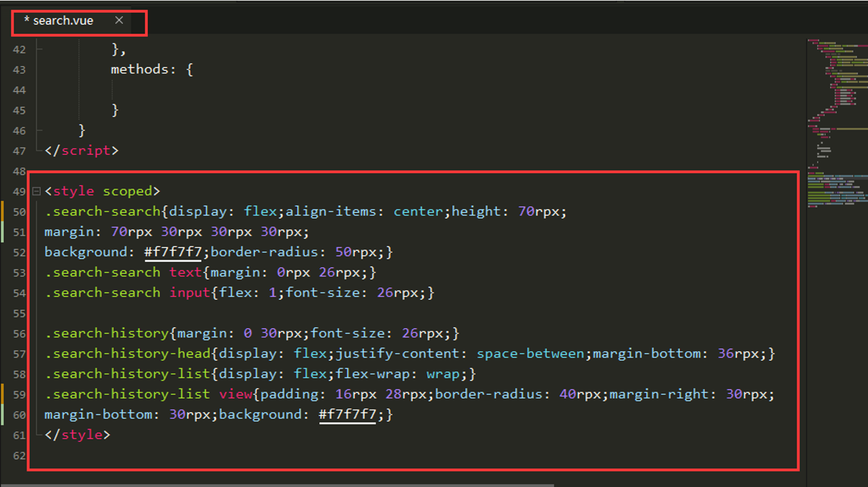Click line number 50 in the gutter
This screenshot has width=868, height=487.
[19, 212]
